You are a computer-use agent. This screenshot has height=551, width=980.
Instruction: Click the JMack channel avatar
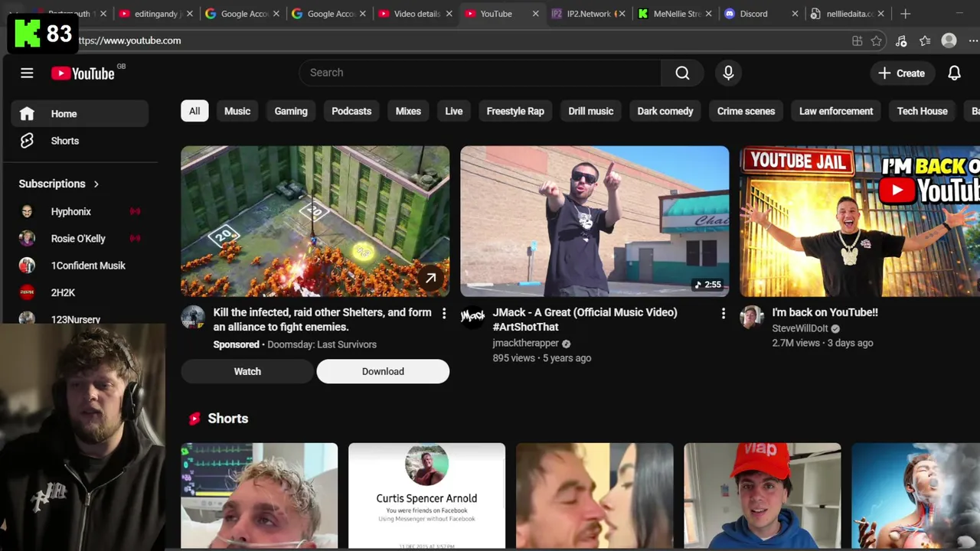point(472,316)
